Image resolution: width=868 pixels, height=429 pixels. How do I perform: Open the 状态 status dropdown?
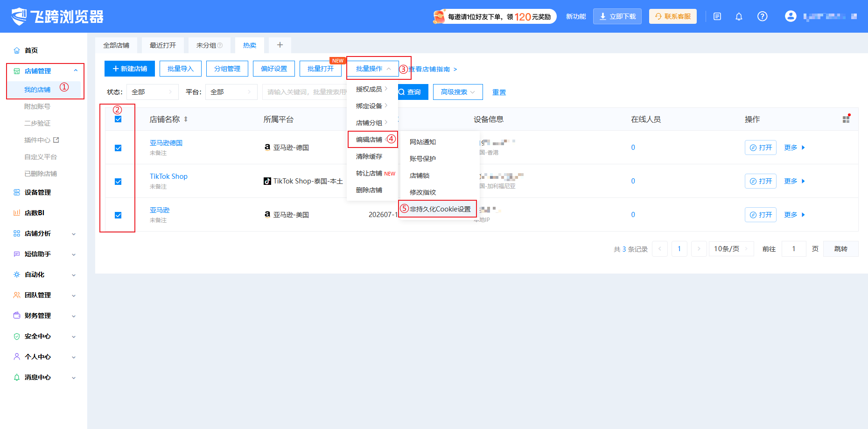(x=153, y=92)
